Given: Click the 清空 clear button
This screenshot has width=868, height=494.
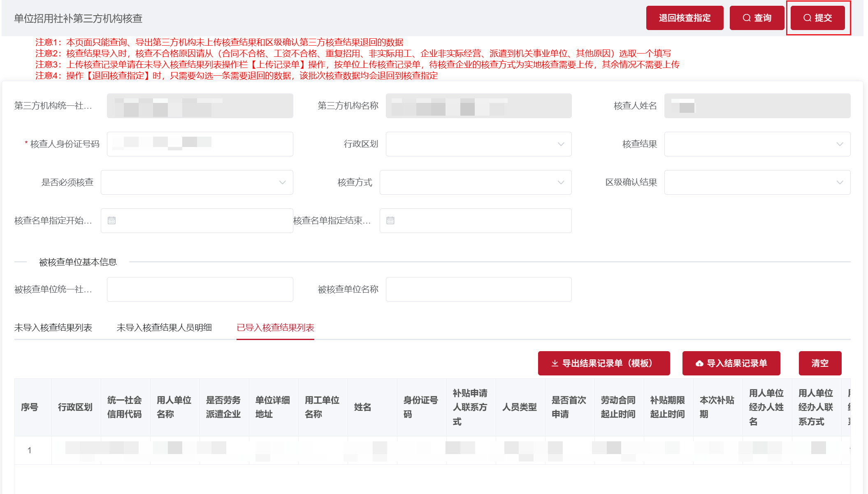Looking at the screenshot, I should click(820, 363).
